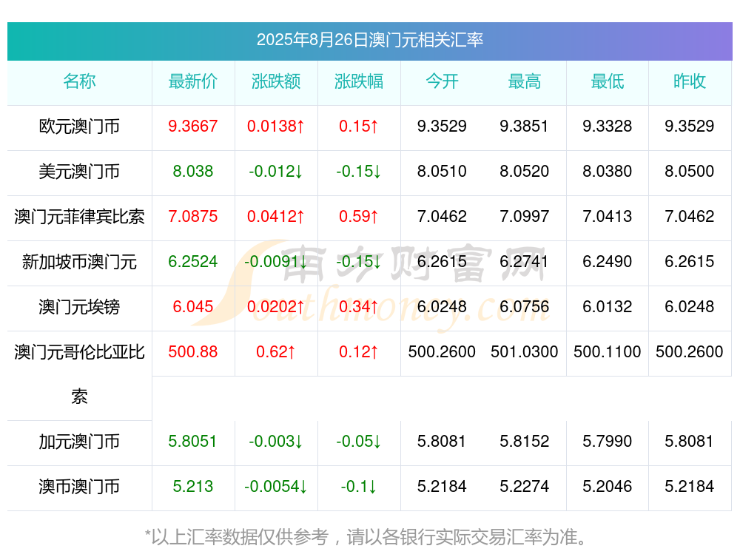Select latest price 6.2524
The image size is (740, 560).
click(x=193, y=261)
